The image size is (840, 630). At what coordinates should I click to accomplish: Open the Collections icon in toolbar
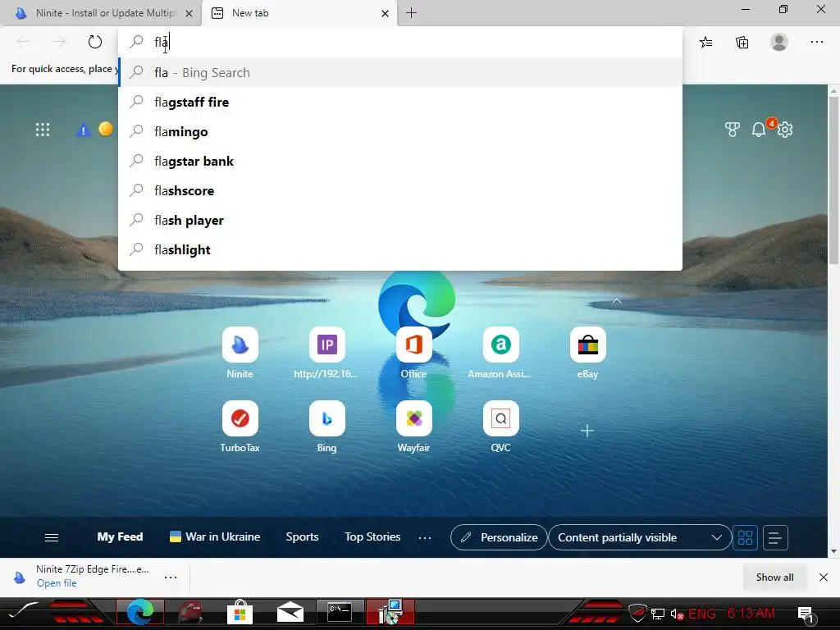[x=742, y=43]
